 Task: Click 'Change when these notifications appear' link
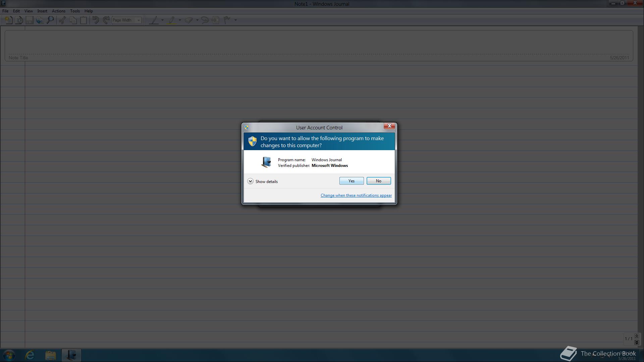click(x=356, y=195)
